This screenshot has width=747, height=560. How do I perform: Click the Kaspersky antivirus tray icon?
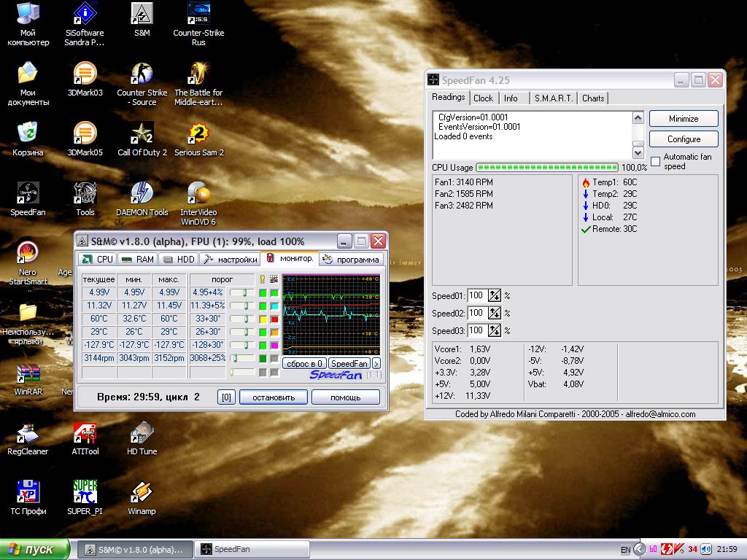point(679,549)
